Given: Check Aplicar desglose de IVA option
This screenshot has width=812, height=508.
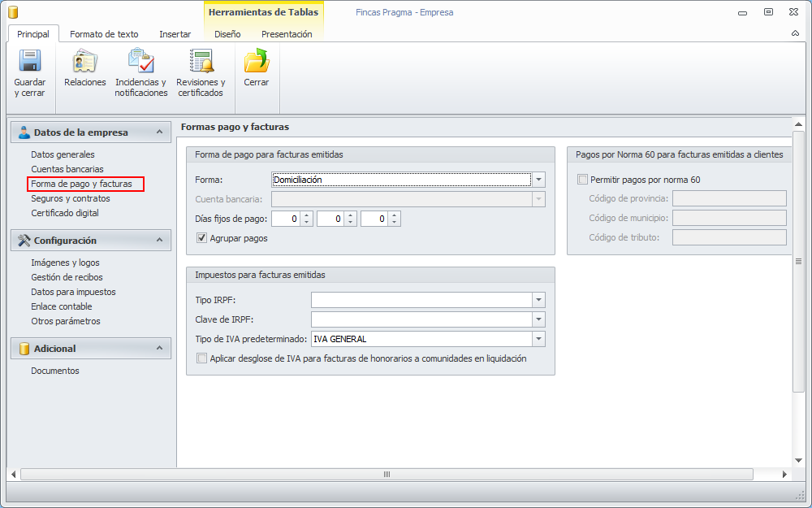Looking at the screenshot, I should click(202, 358).
